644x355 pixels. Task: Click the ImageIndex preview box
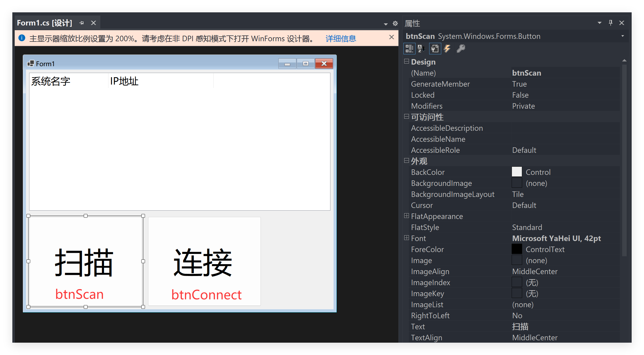tap(517, 282)
